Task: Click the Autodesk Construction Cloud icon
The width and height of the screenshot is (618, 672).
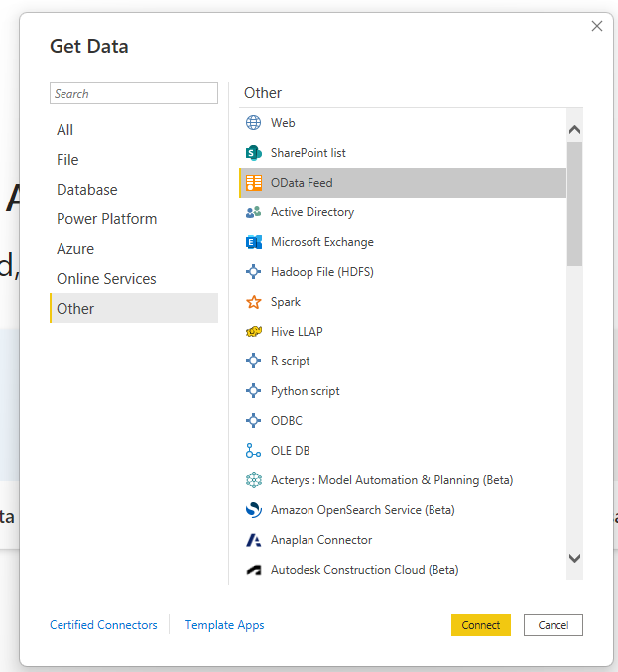Action: click(254, 570)
